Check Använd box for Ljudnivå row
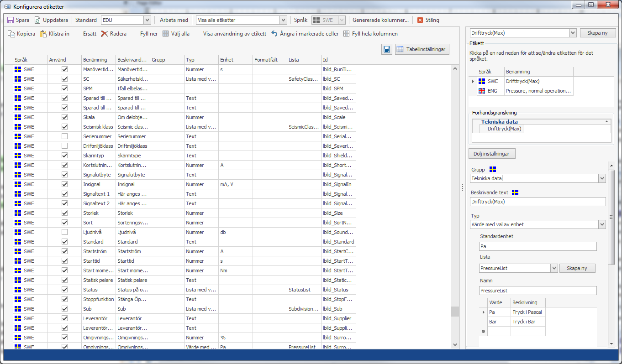The height and width of the screenshot is (364, 622). (64, 232)
